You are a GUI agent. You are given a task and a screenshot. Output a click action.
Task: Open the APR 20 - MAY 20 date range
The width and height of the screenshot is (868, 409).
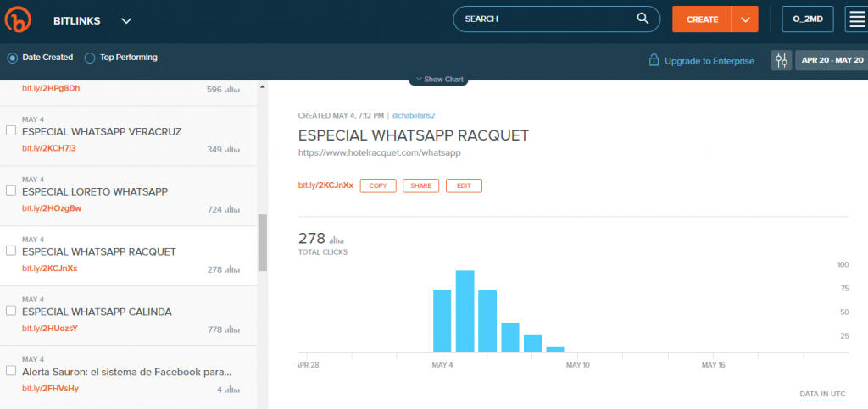click(x=832, y=60)
